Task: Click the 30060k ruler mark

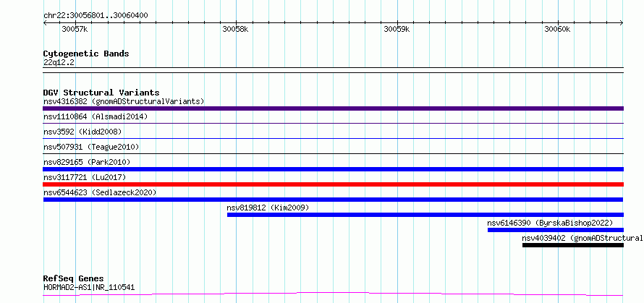Action: tap(558, 29)
